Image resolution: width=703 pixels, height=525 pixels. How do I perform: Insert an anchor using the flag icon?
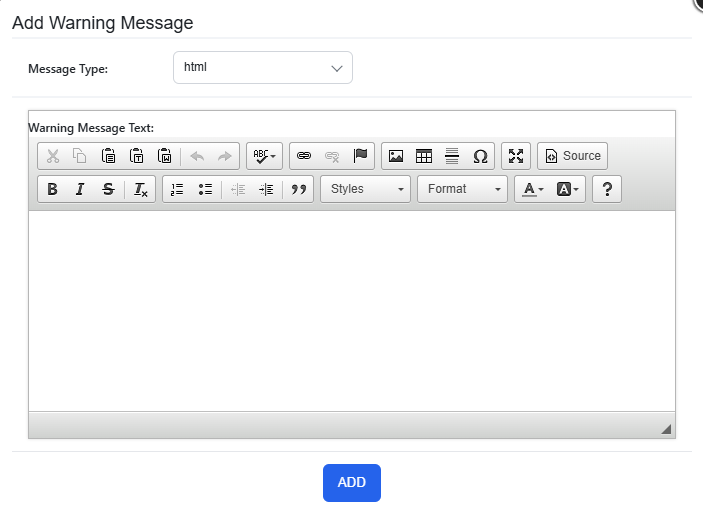360,156
